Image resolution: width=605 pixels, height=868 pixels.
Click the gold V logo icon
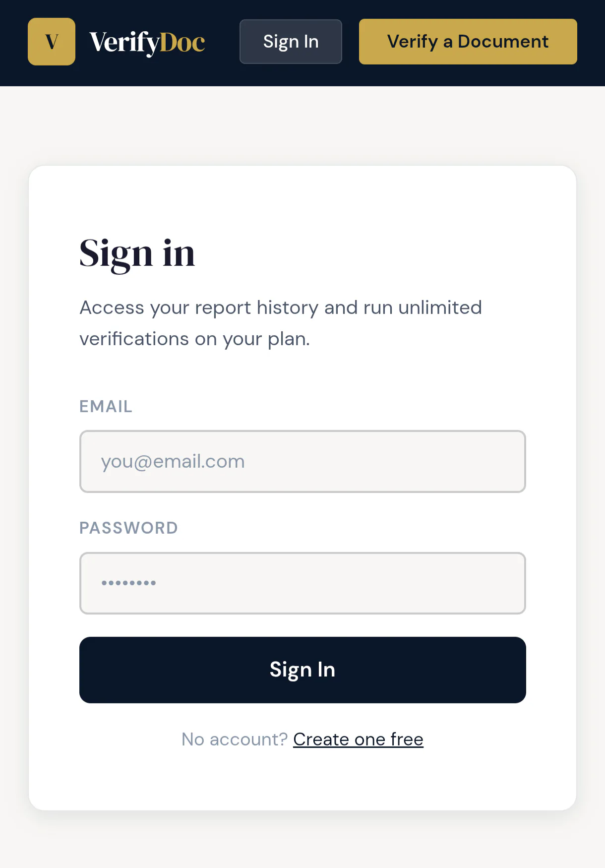[x=52, y=42]
